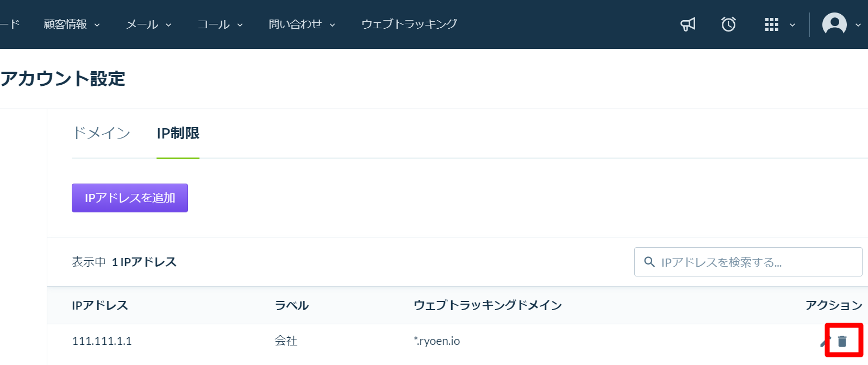
Task: Click the megaphone announcements icon
Action: point(688,24)
